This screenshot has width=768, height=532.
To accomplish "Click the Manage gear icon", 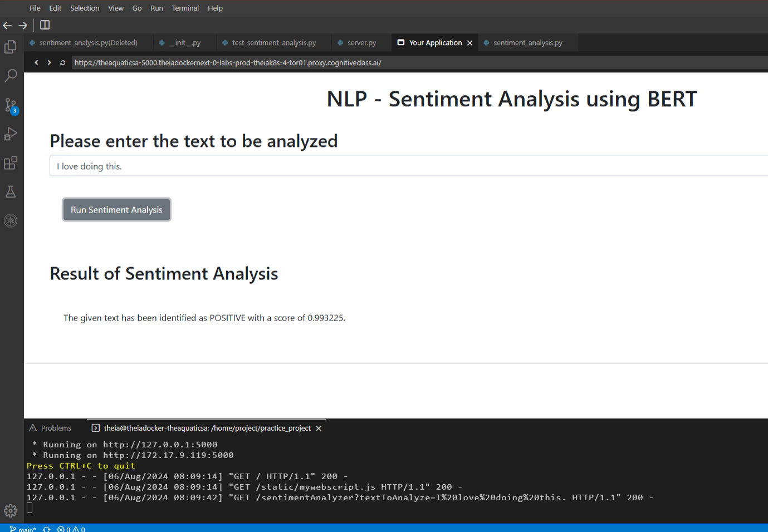I will coord(11,510).
